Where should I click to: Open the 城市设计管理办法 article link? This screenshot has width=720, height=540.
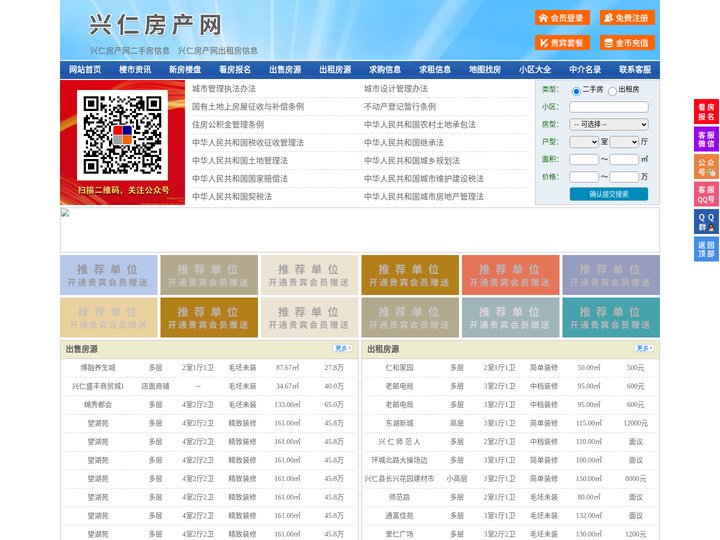[396, 89]
